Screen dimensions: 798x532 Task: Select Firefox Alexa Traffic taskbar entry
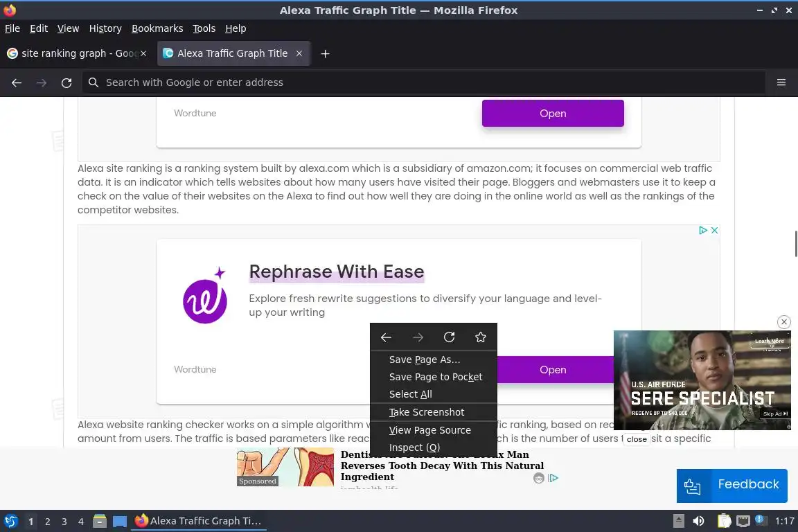(x=199, y=521)
